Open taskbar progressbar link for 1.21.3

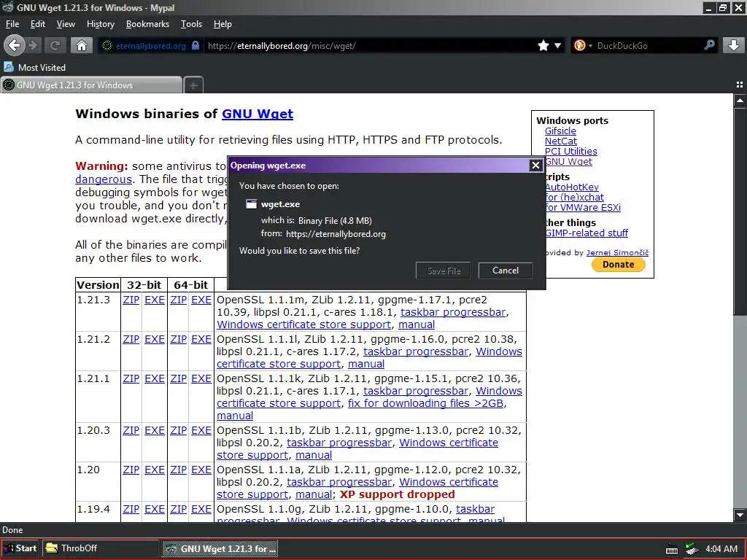click(x=453, y=312)
